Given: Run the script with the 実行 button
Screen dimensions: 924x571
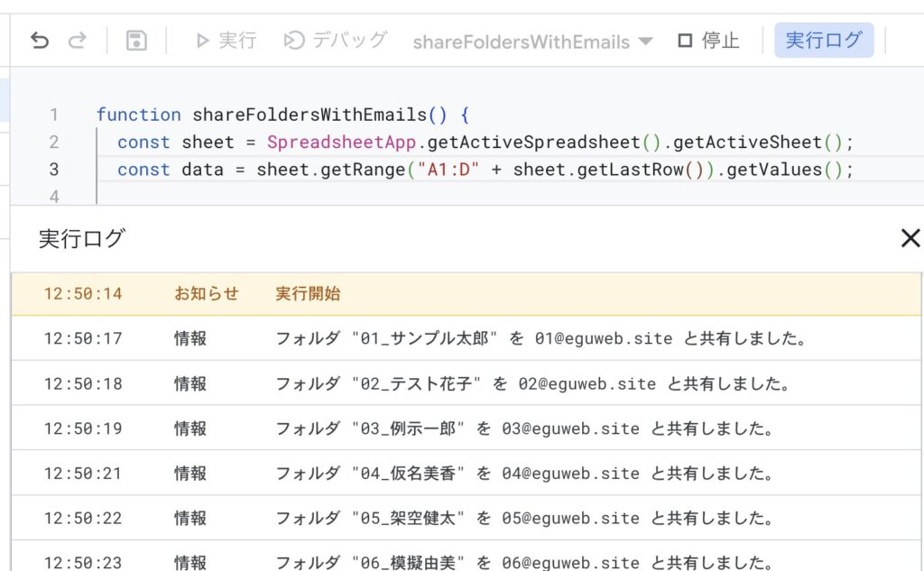Looking at the screenshot, I should coord(226,41).
